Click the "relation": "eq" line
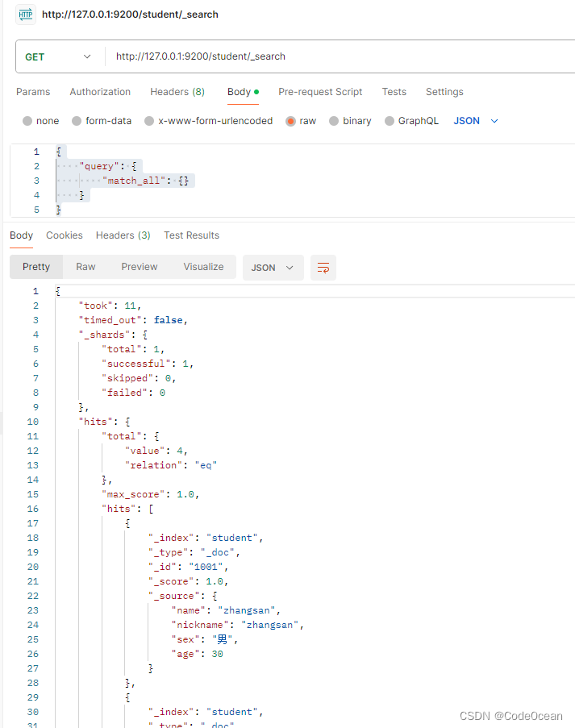 [171, 465]
